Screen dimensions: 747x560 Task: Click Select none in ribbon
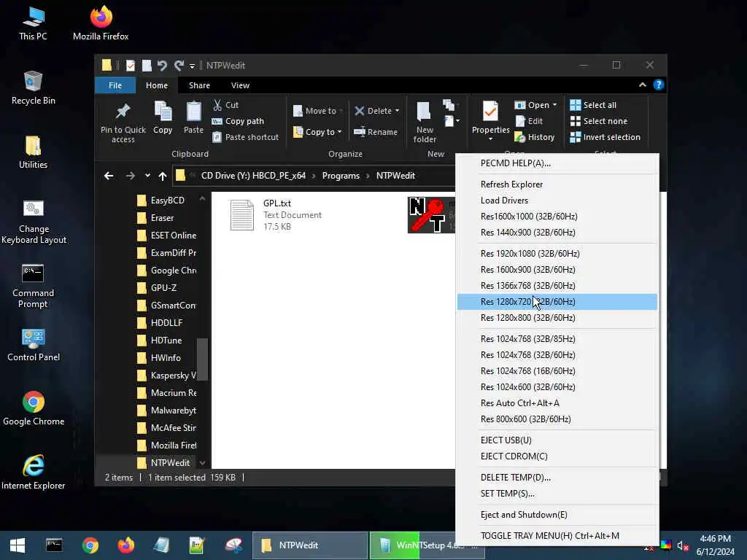pos(599,121)
